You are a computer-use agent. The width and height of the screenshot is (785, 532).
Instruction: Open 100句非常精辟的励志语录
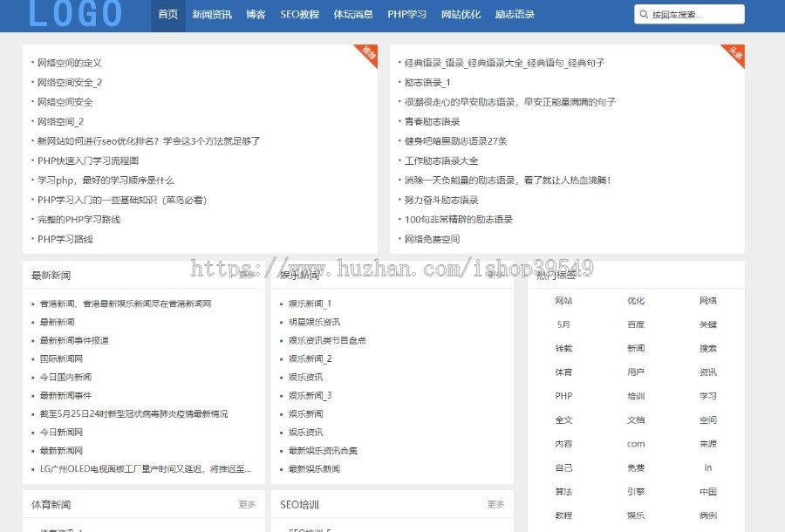coord(459,219)
